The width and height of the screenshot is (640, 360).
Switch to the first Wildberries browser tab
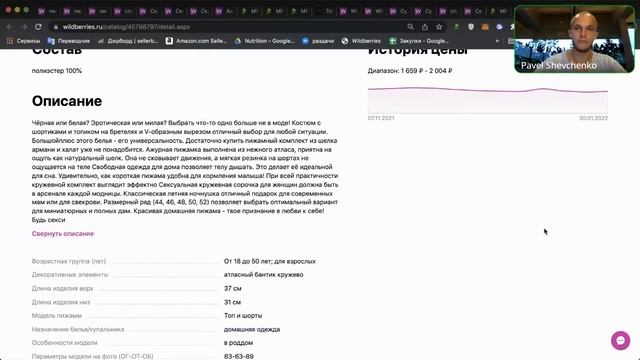point(46,11)
